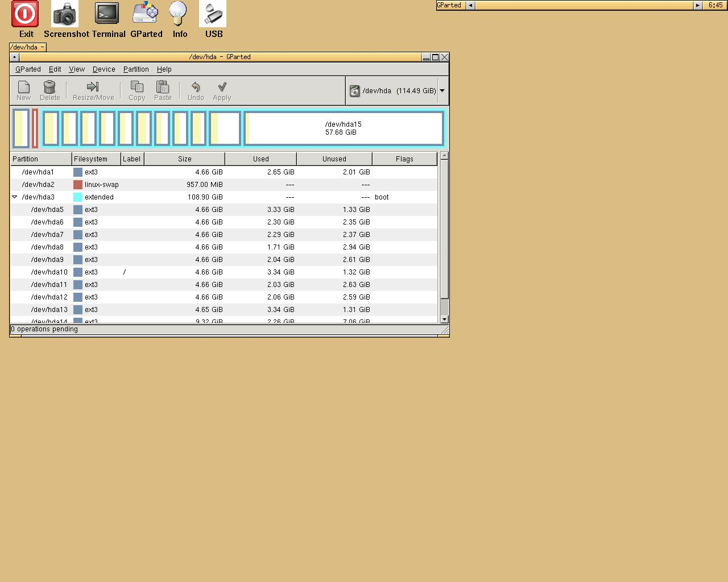The width and height of the screenshot is (728, 582).
Task: Click the hard disk icon in device selector
Action: 354,91
